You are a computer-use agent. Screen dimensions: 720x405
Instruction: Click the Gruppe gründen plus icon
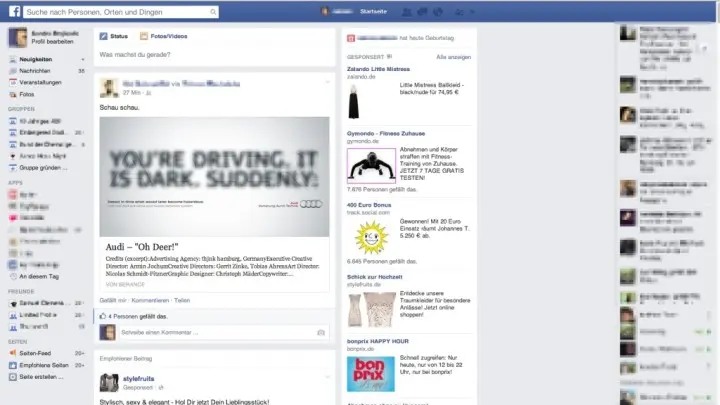pos(13,168)
